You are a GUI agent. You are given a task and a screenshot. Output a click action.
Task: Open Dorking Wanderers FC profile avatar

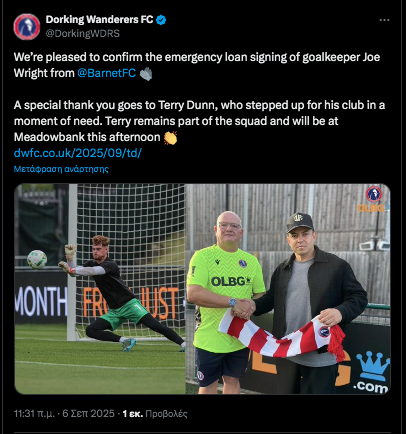[x=27, y=27]
